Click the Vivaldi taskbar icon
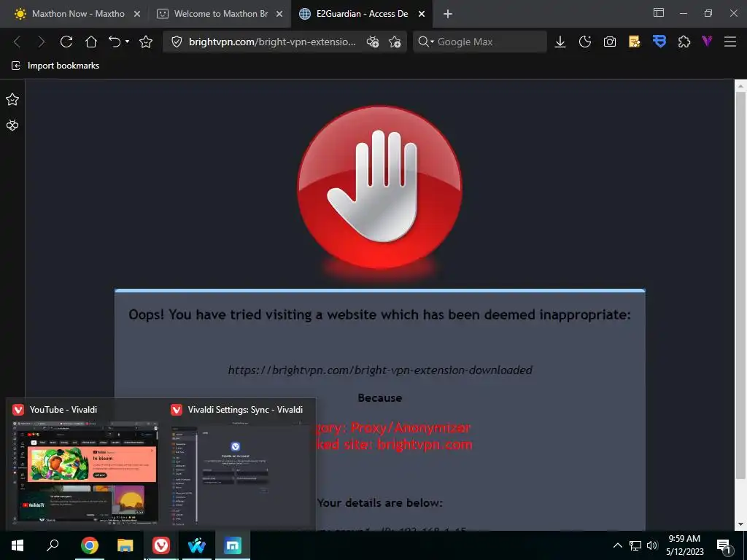 pyautogui.click(x=161, y=545)
